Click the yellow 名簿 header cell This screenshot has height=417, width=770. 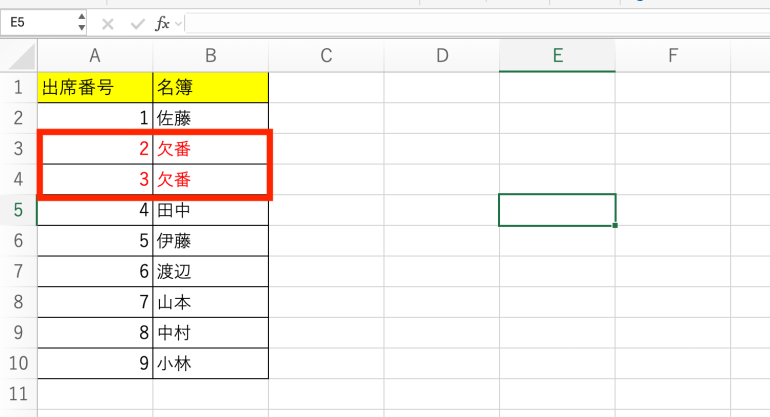pyautogui.click(x=211, y=87)
